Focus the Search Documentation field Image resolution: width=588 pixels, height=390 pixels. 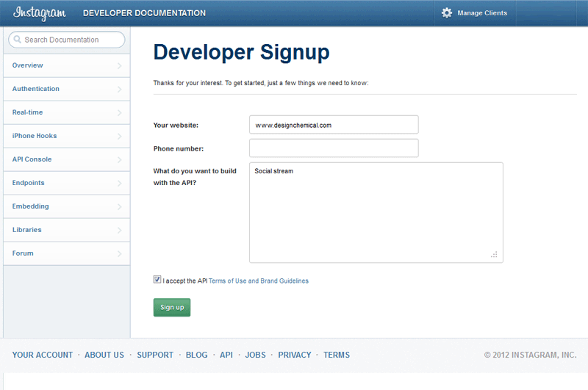point(70,40)
